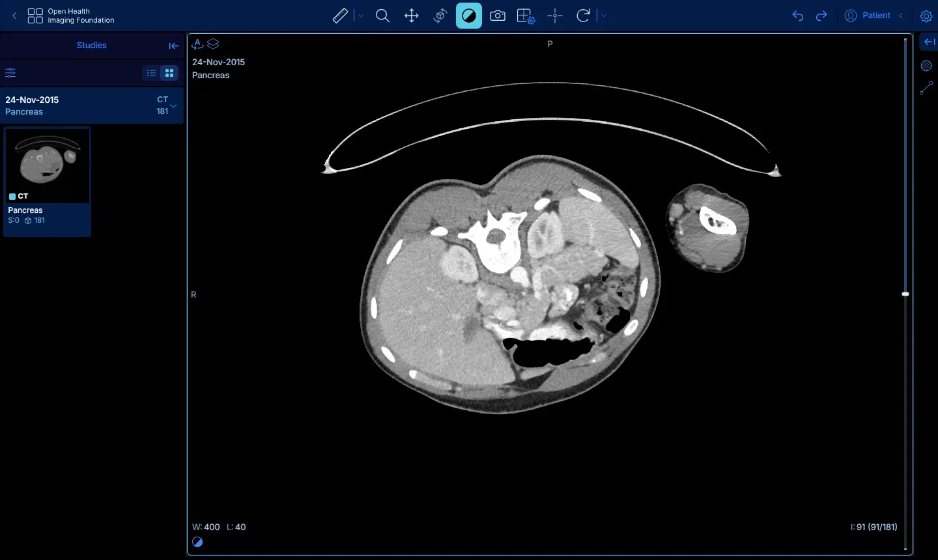Viewport: 938px width, 560px height.
Task: Click the image slice scrollbar handle
Action: pyautogui.click(x=905, y=294)
